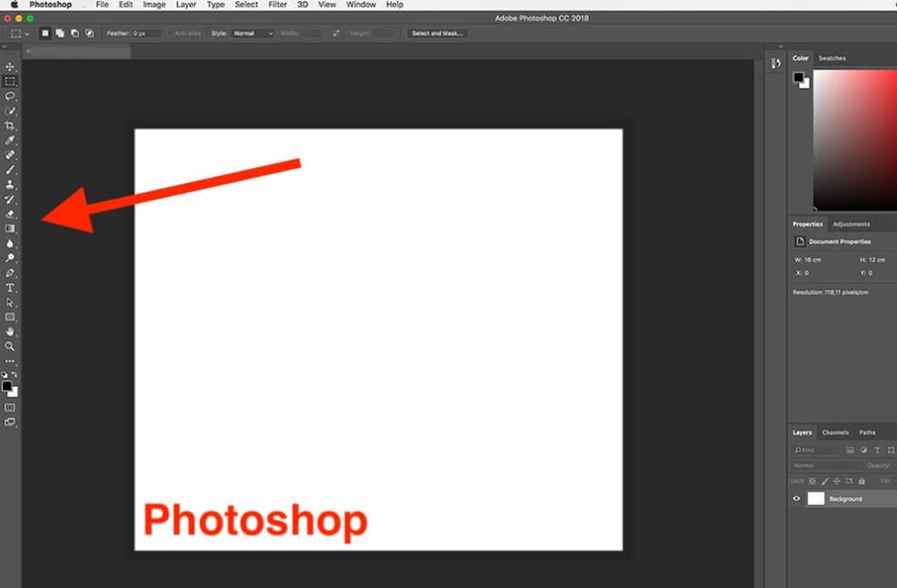Open the 3D menu

coord(303,5)
